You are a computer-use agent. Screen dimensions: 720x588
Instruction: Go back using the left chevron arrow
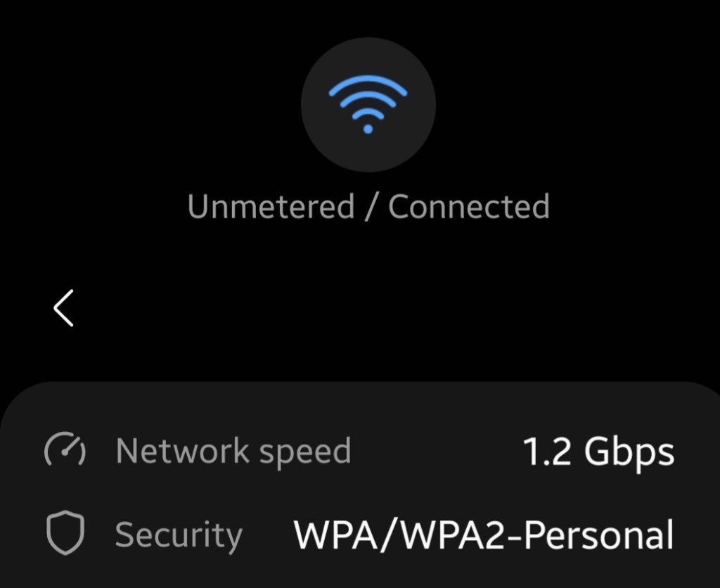(64, 308)
